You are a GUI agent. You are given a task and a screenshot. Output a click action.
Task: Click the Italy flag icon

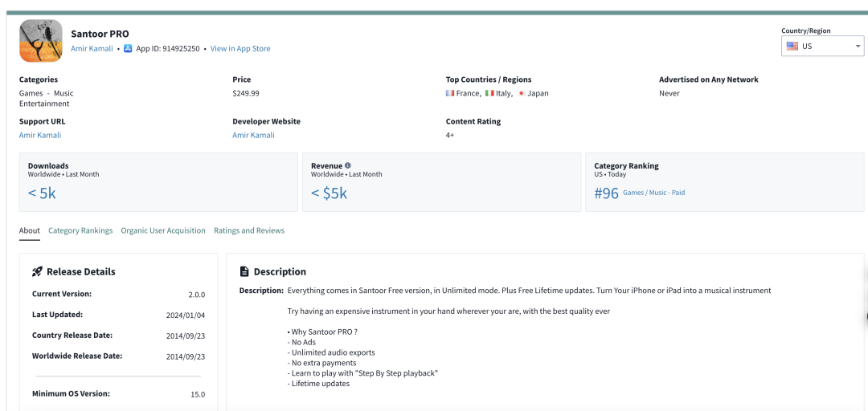pos(489,93)
